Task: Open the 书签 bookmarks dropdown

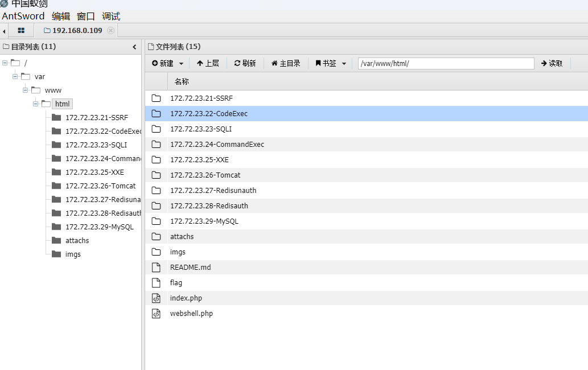Action: coord(331,63)
